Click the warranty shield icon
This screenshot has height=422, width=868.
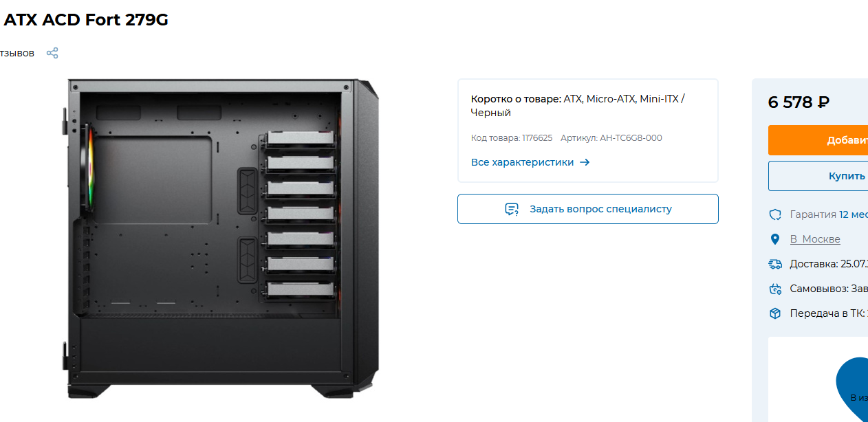(775, 214)
